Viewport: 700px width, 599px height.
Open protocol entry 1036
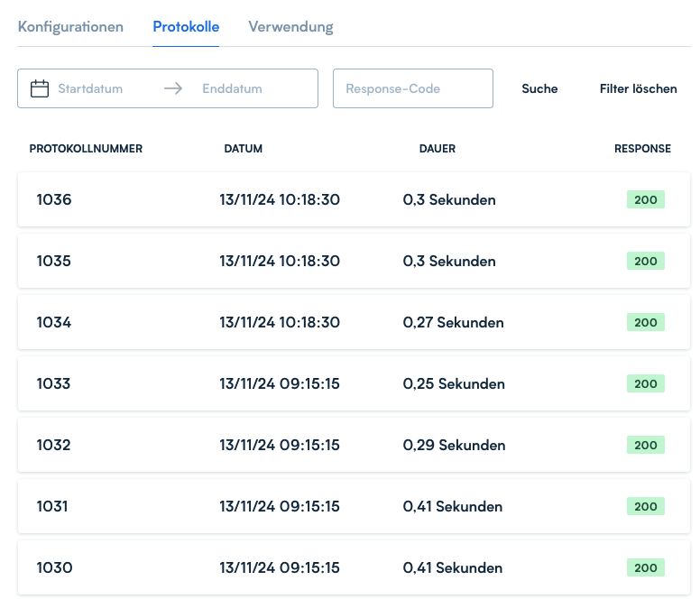coord(354,199)
